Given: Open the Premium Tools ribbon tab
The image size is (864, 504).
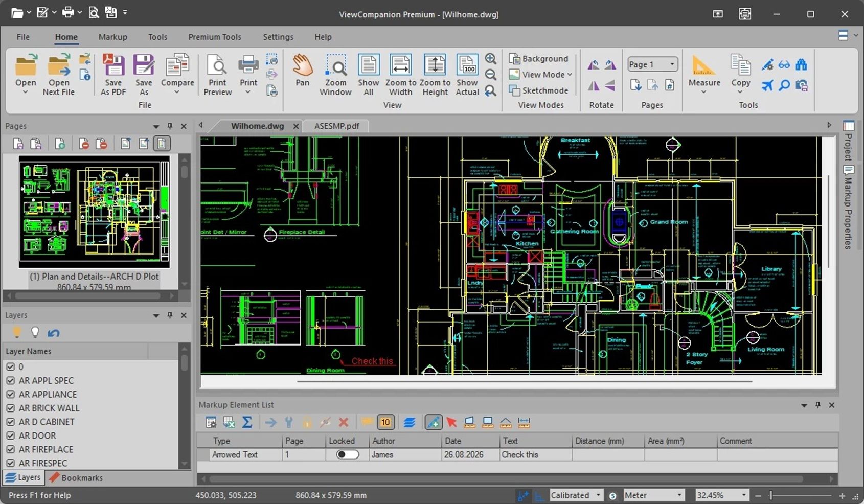Looking at the screenshot, I should tap(214, 37).
